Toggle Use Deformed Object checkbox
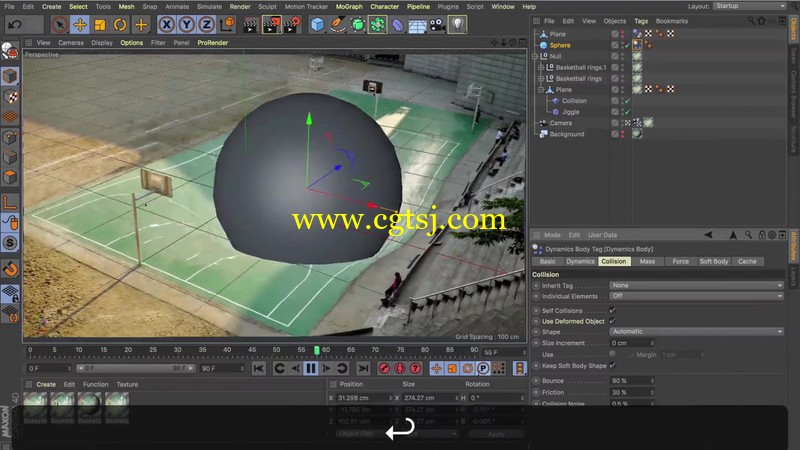 point(612,321)
